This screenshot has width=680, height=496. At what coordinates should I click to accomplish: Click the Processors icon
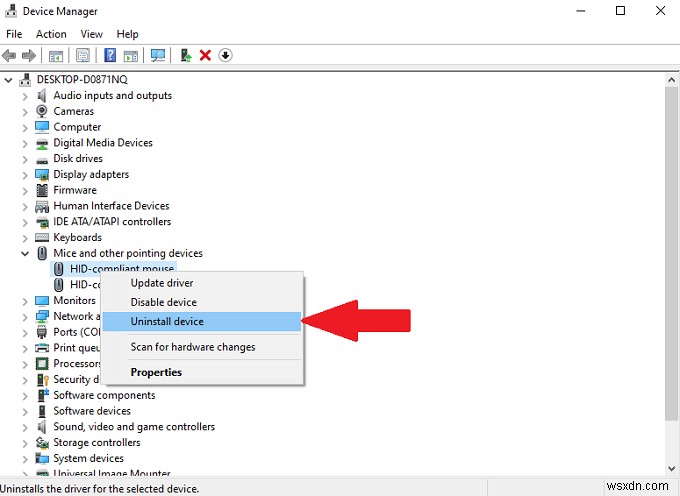click(x=42, y=363)
